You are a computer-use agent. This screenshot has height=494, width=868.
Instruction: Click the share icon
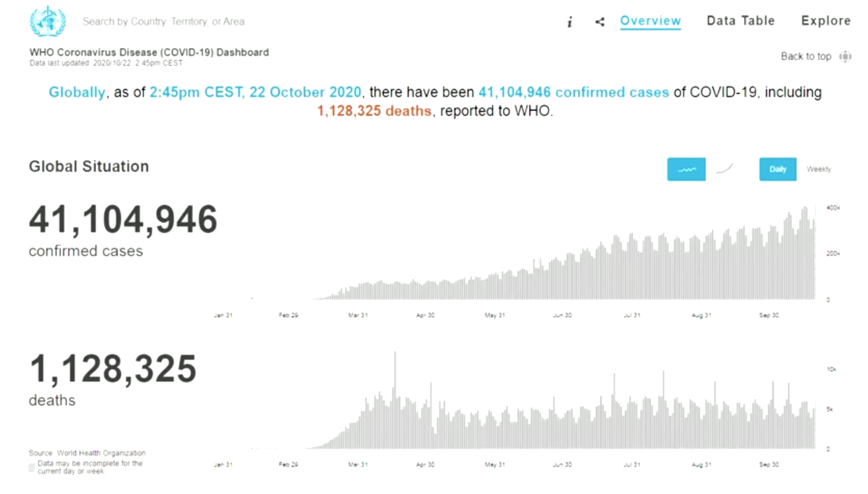point(600,22)
